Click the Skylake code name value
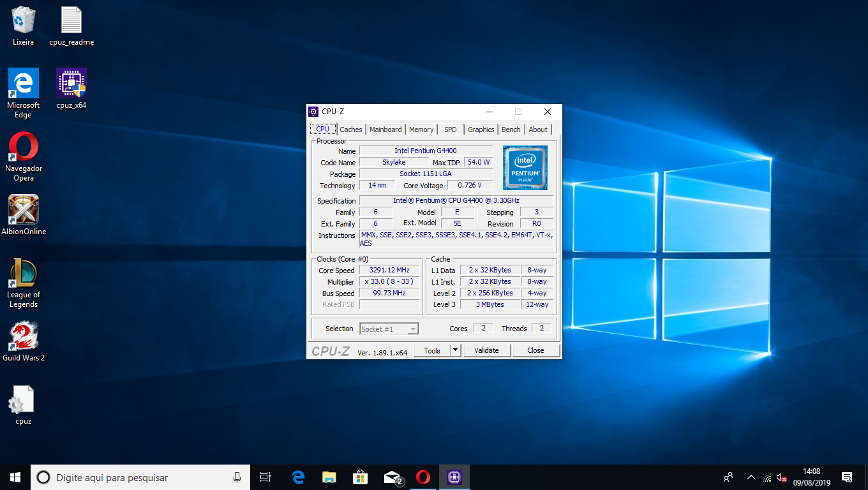Image resolution: width=868 pixels, height=490 pixels. pos(394,162)
